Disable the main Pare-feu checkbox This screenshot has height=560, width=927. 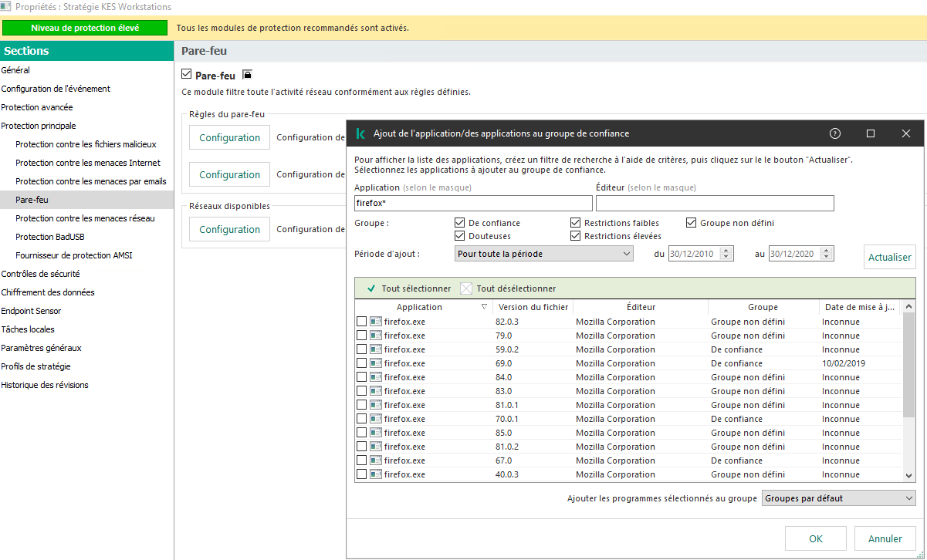186,75
